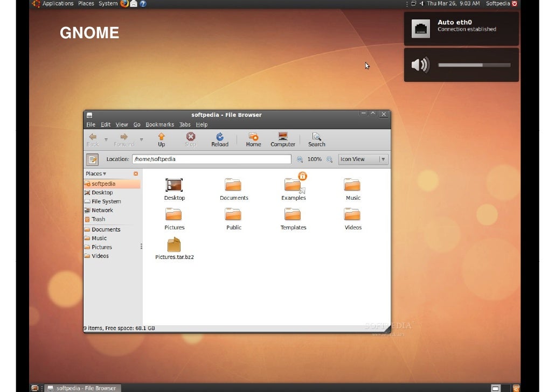This screenshot has width=555, height=392.
Task: Select the Public folder icon
Action: [233, 214]
